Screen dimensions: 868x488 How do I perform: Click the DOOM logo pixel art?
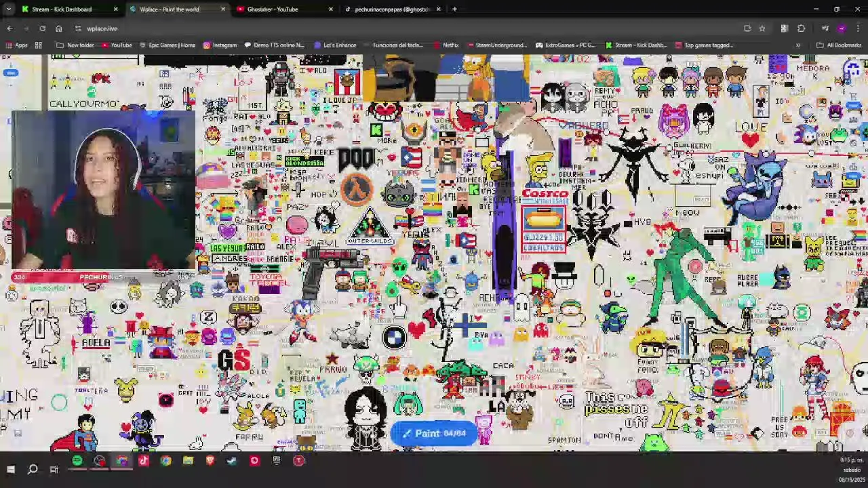355,159
